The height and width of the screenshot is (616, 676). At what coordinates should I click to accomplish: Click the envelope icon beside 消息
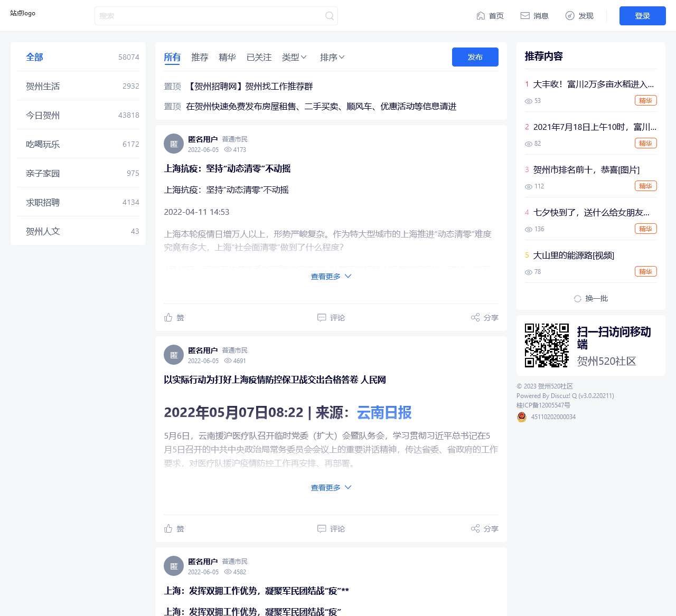click(x=525, y=16)
